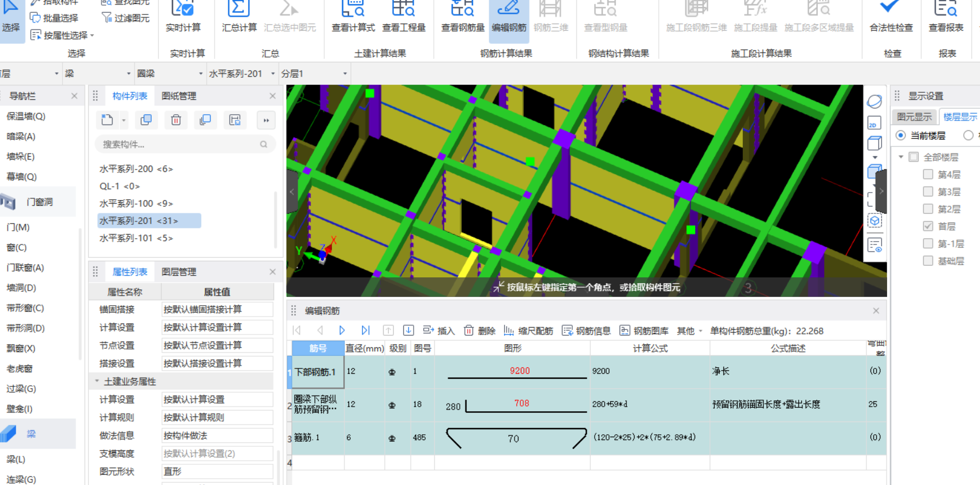The height and width of the screenshot is (485, 980).
Task: Open 钢筋图库 rebar library
Action: (x=644, y=330)
